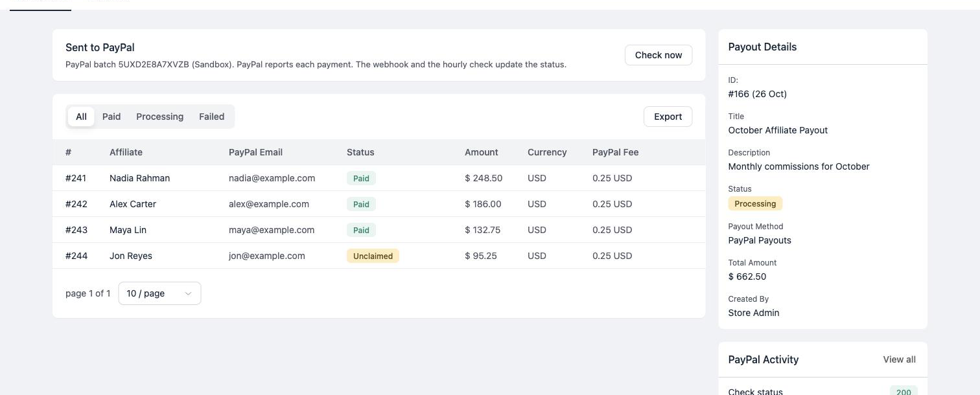Click the Check status activity entry
Viewport: 980px width, 395px height.
[755, 391]
